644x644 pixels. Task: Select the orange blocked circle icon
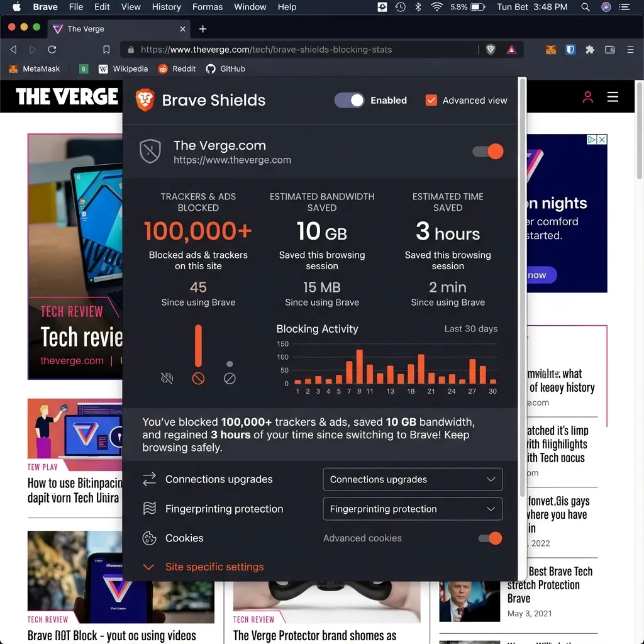198,378
